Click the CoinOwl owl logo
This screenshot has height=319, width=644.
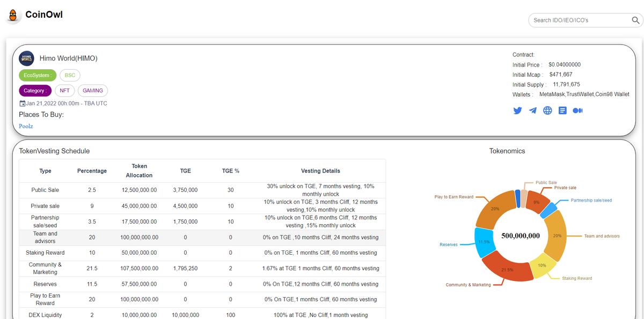point(13,15)
